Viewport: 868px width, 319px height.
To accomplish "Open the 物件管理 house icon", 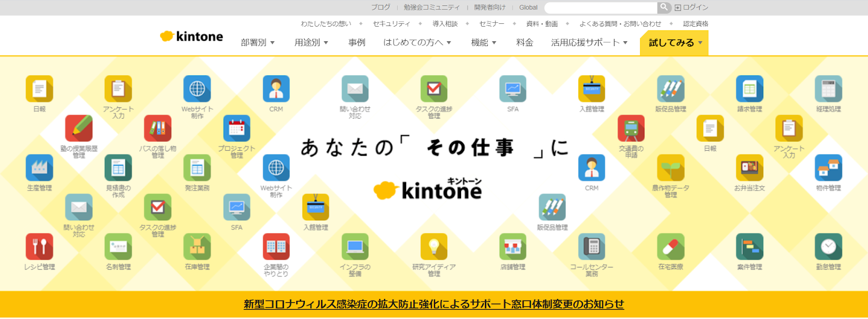I will 828,168.
